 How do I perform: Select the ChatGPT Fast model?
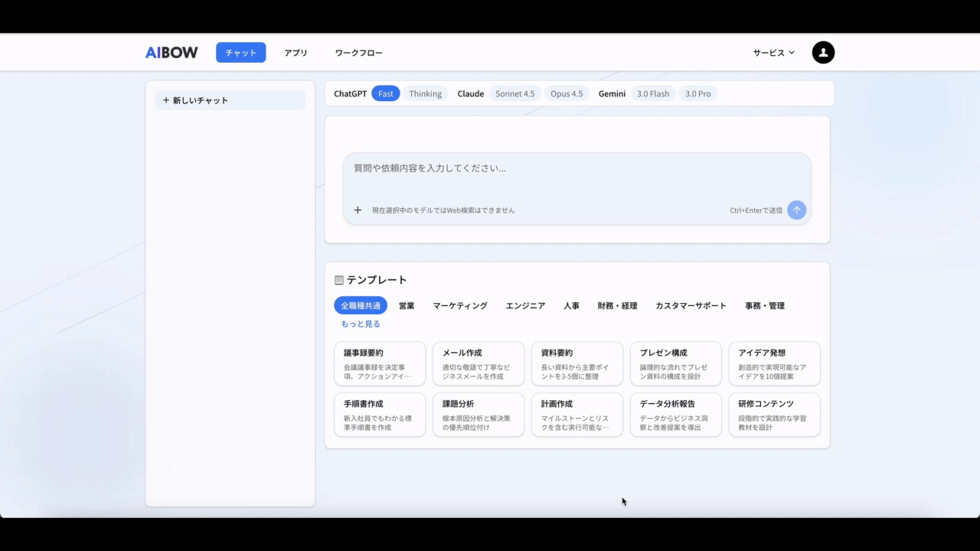point(385,94)
